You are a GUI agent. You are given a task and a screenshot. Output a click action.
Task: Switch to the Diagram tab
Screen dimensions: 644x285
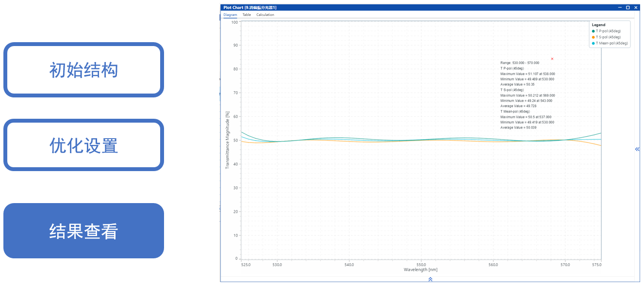230,15
